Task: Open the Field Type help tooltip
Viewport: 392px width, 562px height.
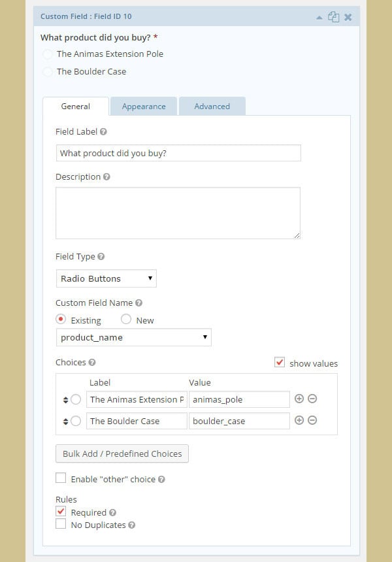Action: 101,256
